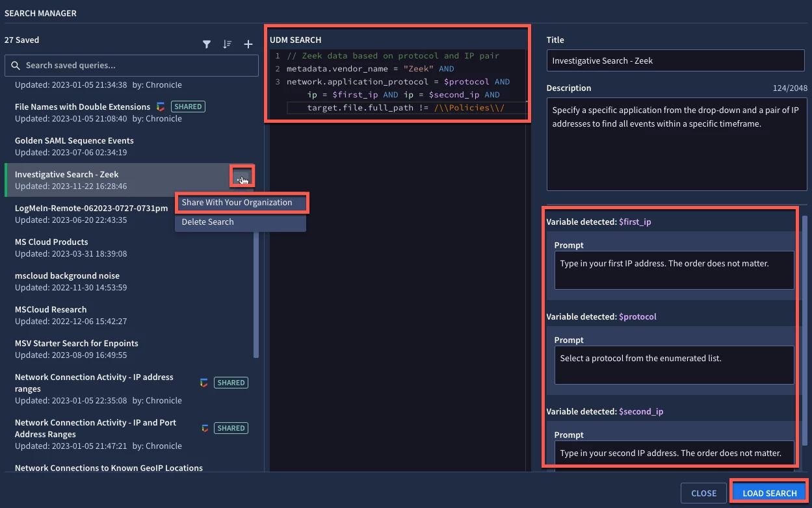
Task: Open the saved searches filter icon
Action: [207, 44]
